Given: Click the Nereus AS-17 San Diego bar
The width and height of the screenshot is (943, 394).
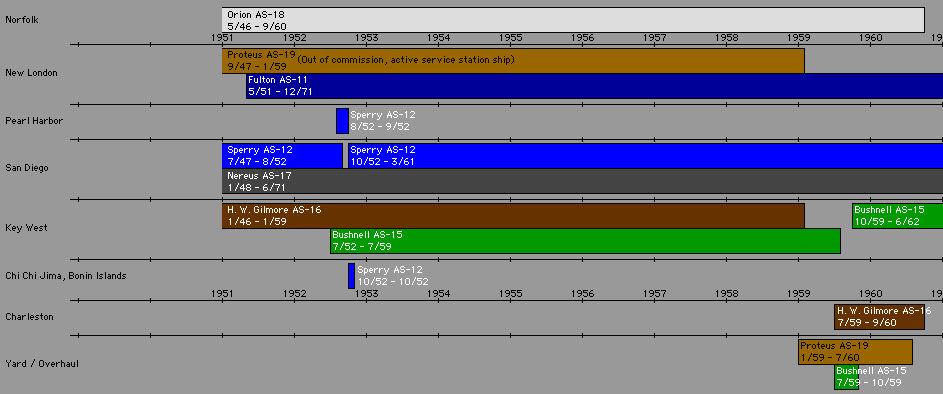Looking at the screenshot, I should pos(582,181).
